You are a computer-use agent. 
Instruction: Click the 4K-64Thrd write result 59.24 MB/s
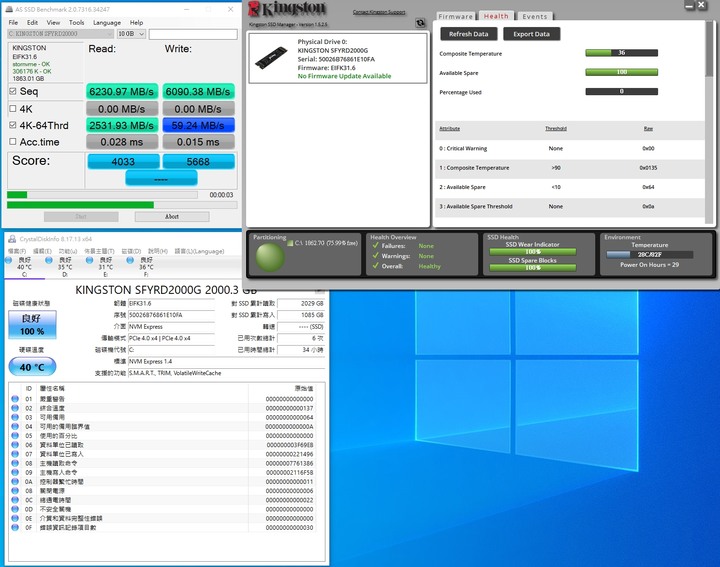coord(198,125)
